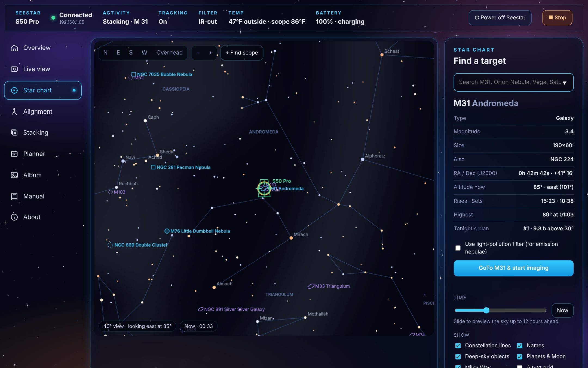Click the Planner calendar icon
This screenshot has width=588, height=368.
pos(14,154)
